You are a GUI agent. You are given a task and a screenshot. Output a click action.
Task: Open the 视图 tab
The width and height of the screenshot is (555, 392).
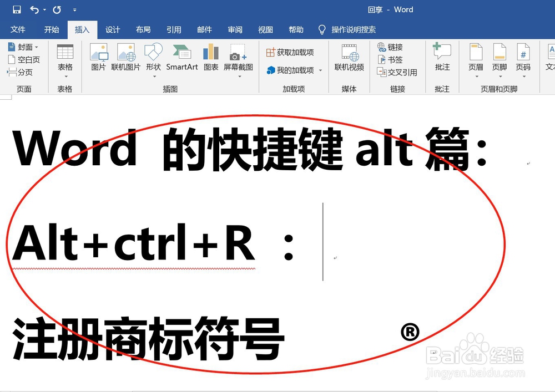pos(265,29)
